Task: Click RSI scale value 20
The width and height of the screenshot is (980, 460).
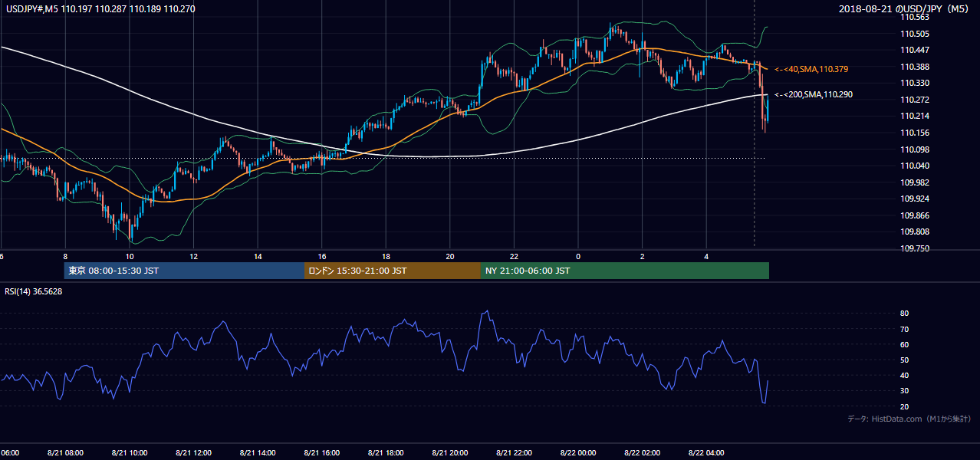Action: point(905,406)
